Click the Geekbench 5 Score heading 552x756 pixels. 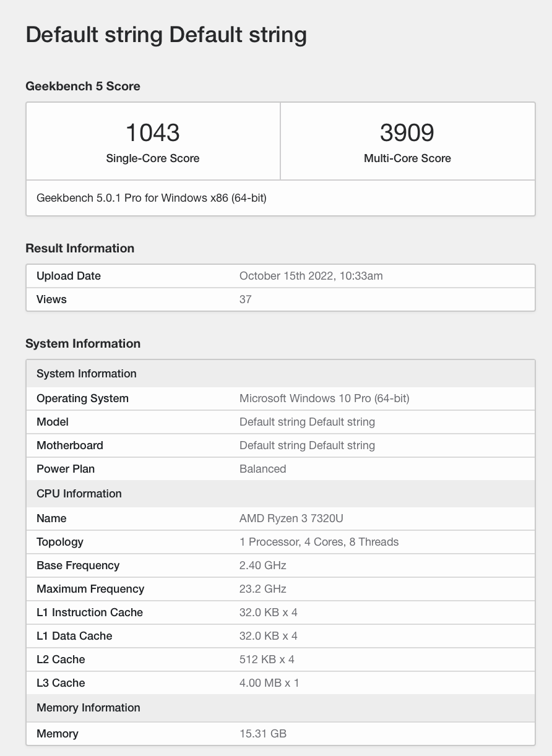82,86
